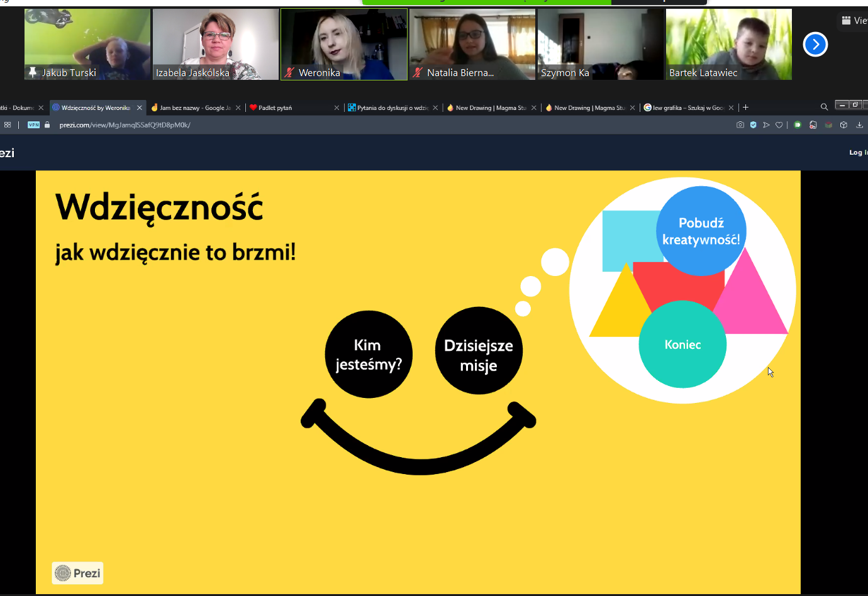Open the browser downloads icon
The image size is (868, 596).
click(859, 125)
